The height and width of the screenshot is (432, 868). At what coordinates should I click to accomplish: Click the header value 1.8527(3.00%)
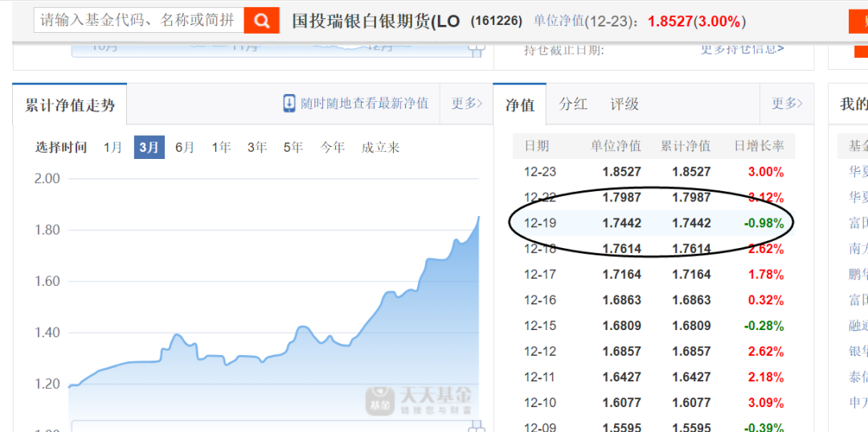coord(696,22)
